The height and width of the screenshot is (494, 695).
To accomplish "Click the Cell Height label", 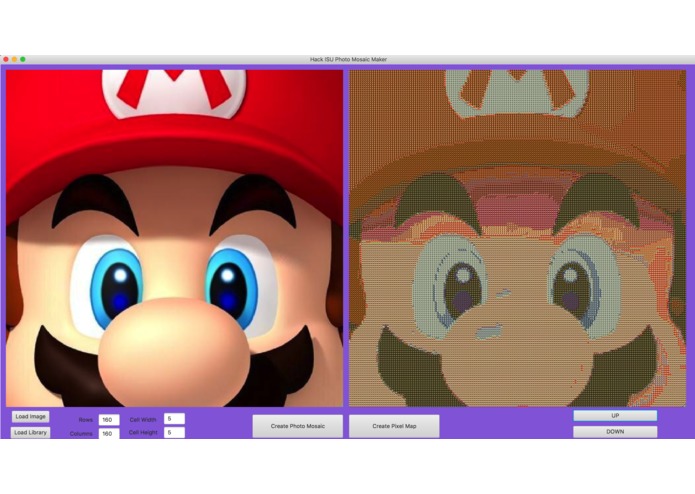I will [x=143, y=432].
